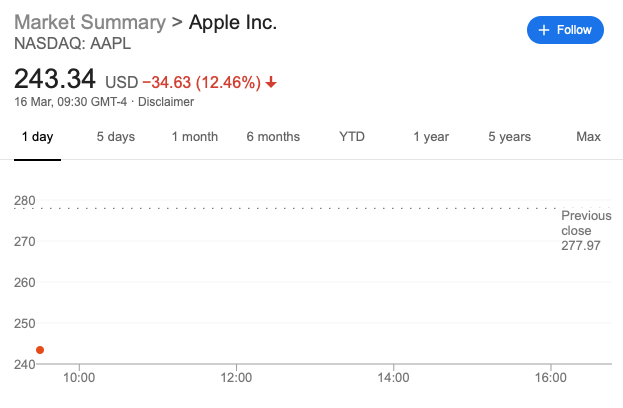This screenshot has height=408, width=623.
Task: Select the Max range tab
Action: [x=588, y=137]
